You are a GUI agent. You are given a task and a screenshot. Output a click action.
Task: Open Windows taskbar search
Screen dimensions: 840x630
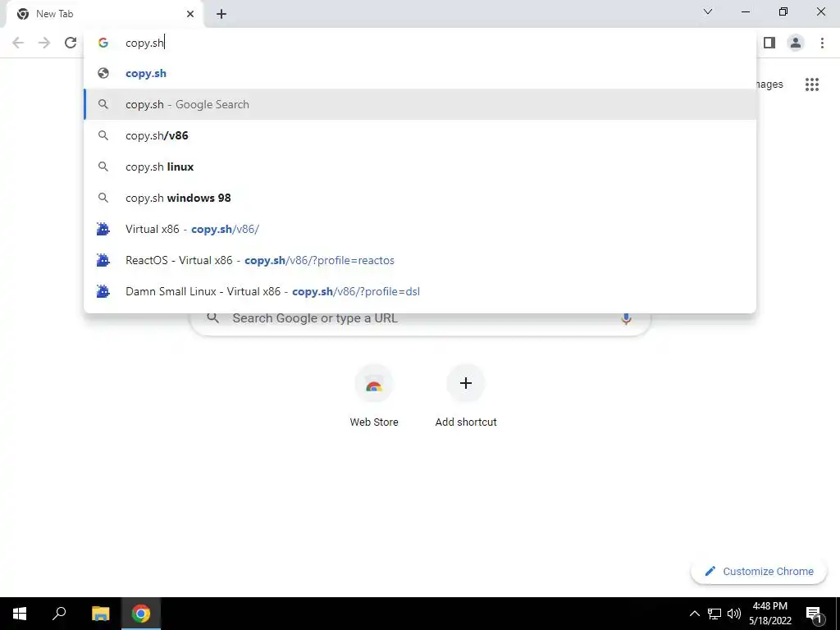(x=59, y=614)
